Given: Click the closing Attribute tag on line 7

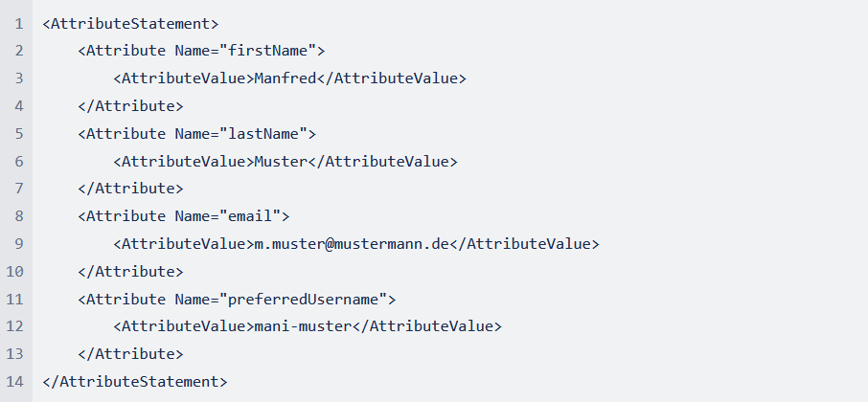Looking at the screenshot, I should point(130,189).
